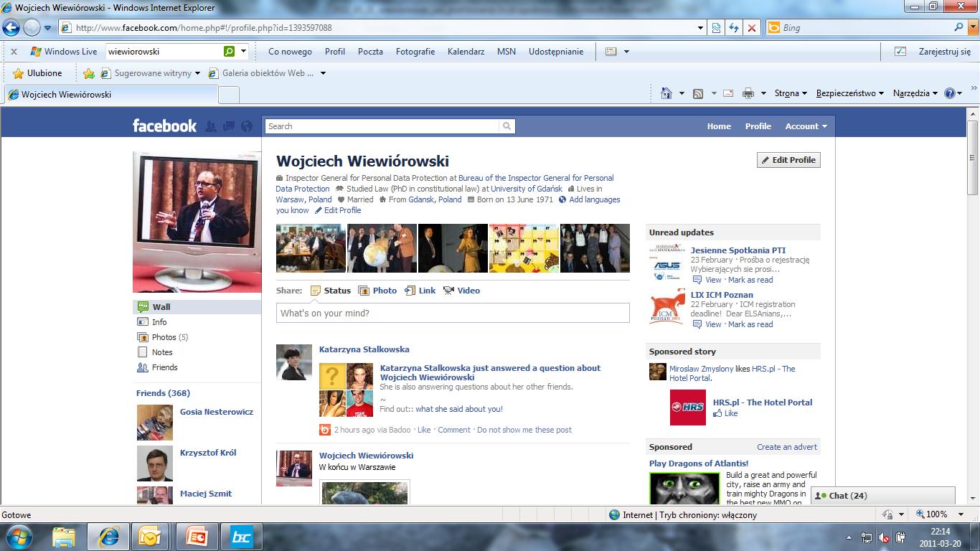Click the page vertical scrollbar thumb
The width and height of the screenshot is (980, 551).
click(x=973, y=158)
